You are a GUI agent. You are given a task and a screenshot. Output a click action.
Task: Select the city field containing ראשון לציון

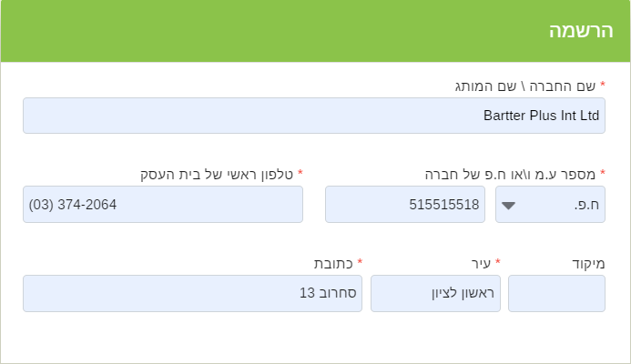click(x=435, y=293)
